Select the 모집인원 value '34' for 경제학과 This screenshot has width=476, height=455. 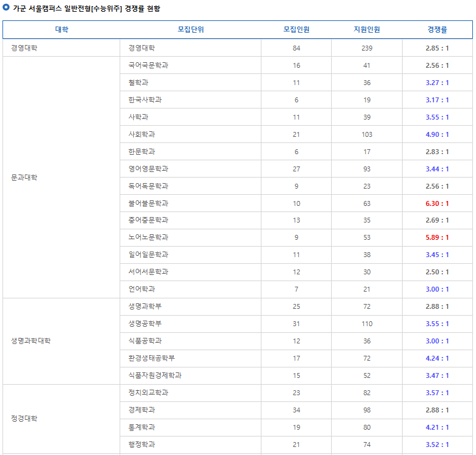coord(297,410)
